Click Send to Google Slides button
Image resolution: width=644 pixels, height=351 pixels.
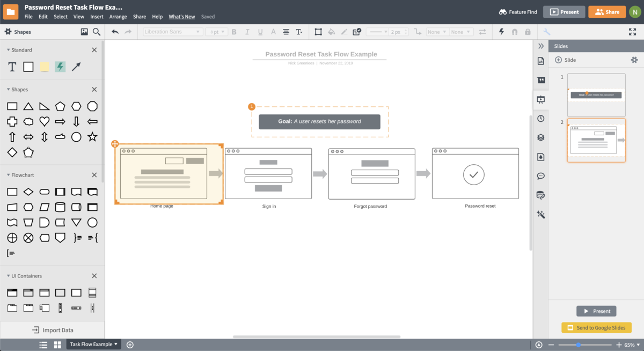pos(596,328)
